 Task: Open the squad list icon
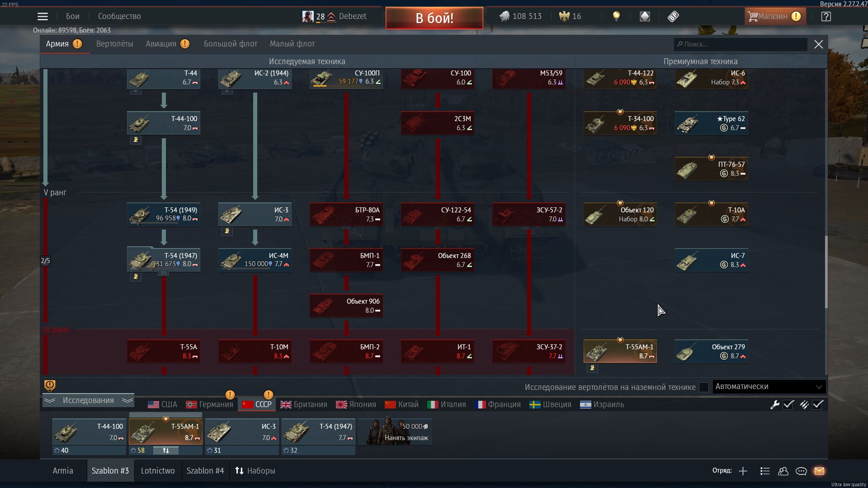[x=765, y=471]
